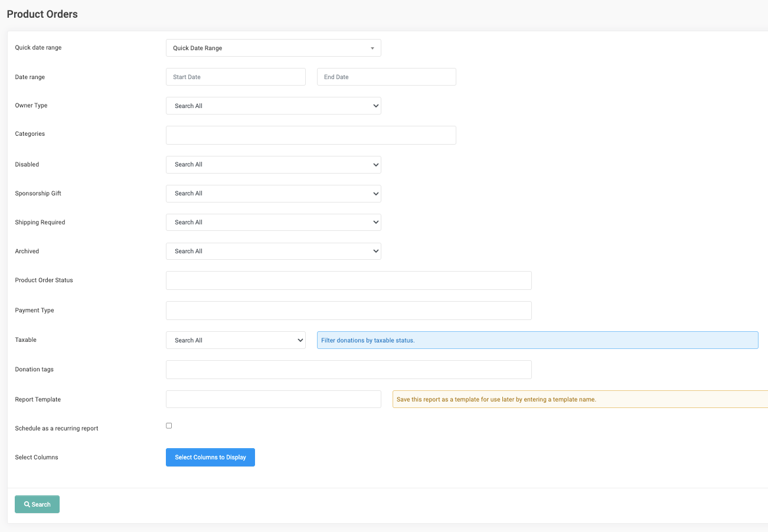Open the Sponsorship Gift dropdown
This screenshot has width=768, height=532.
273,194
